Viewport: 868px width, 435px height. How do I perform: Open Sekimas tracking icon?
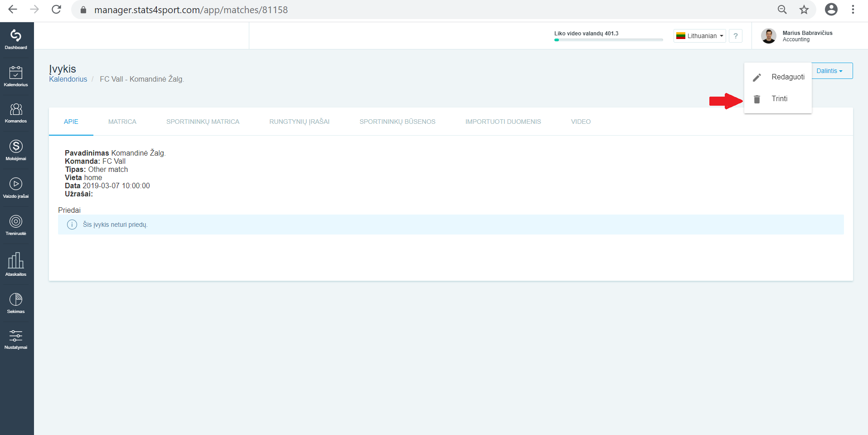point(16,303)
